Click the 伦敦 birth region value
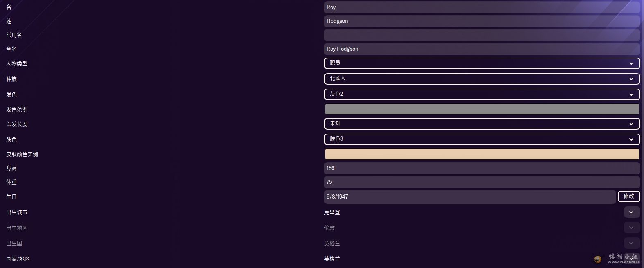The width and height of the screenshot is (644, 268). [x=329, y=228]
